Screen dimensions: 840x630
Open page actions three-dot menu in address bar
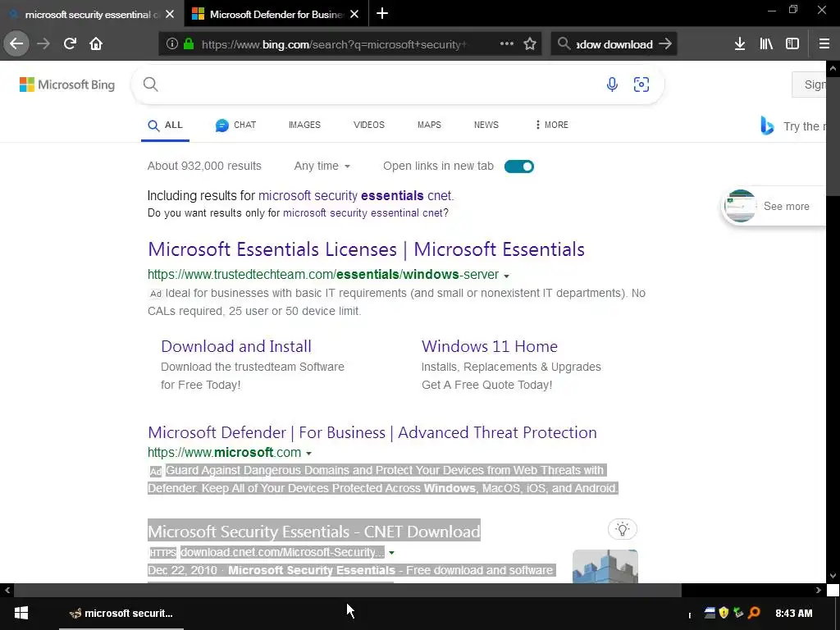click(507, 43)
